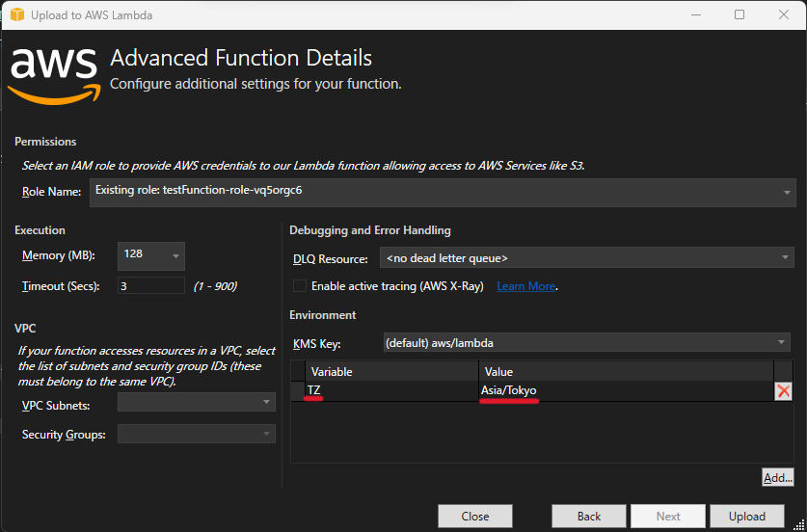This screenshot has width=807, height=532.
Task: Click the Value column header
Action: [626, 371]
